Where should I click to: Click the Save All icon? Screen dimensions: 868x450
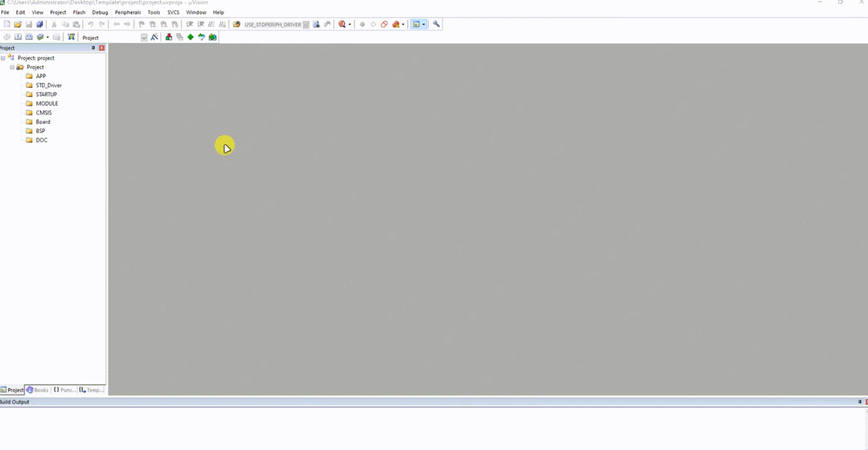coord(40,24)
